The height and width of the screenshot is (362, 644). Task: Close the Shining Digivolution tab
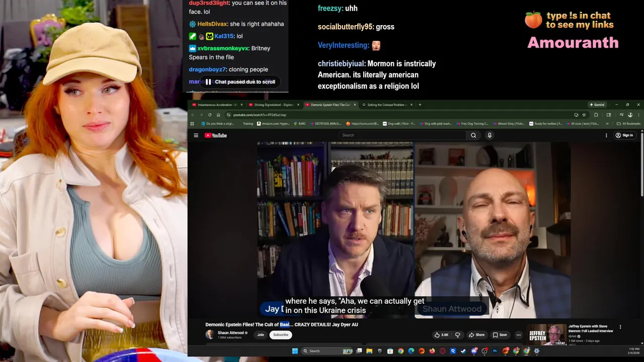(x=298, y=105)
